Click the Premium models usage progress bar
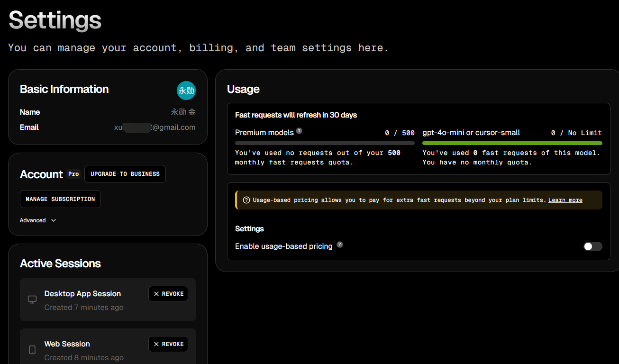Image resolution: width=619 pixels, height=364 pixels. (x=325, y=143)
